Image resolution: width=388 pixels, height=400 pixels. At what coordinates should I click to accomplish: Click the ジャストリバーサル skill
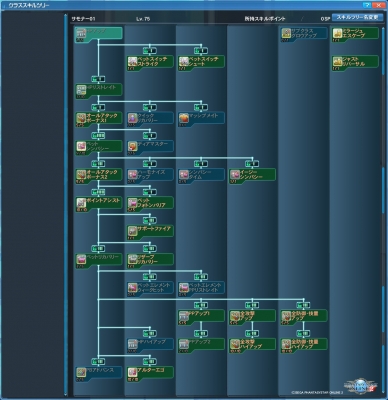click(355, 63)
